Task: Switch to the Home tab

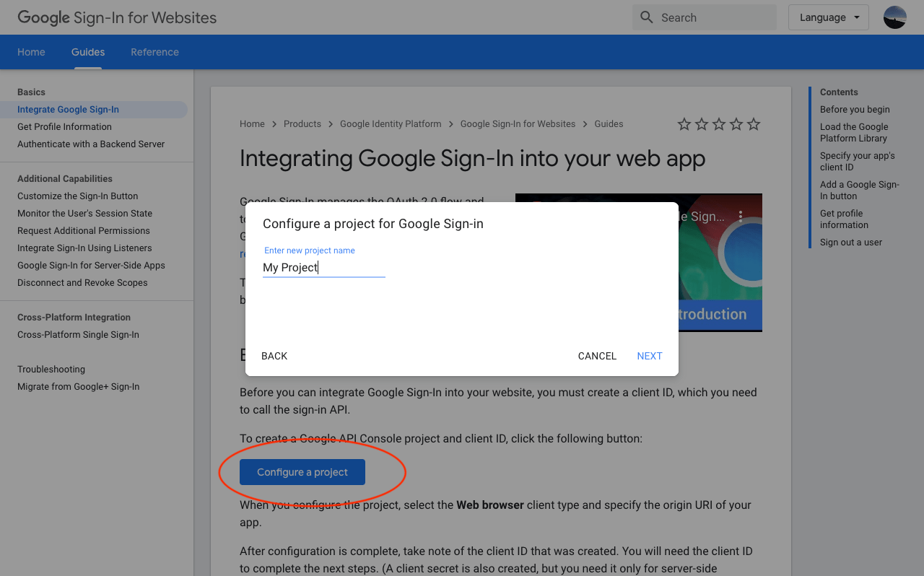Action: pos(31,52)
